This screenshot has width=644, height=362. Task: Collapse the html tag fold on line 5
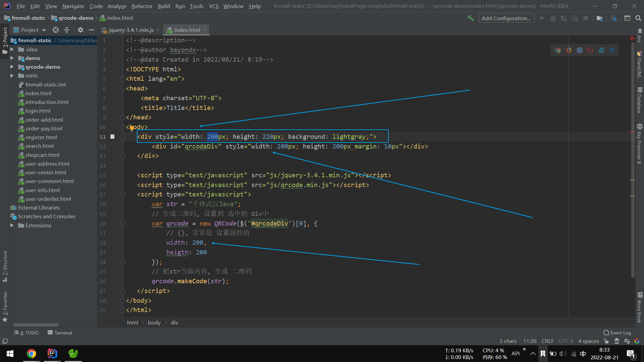123,79
